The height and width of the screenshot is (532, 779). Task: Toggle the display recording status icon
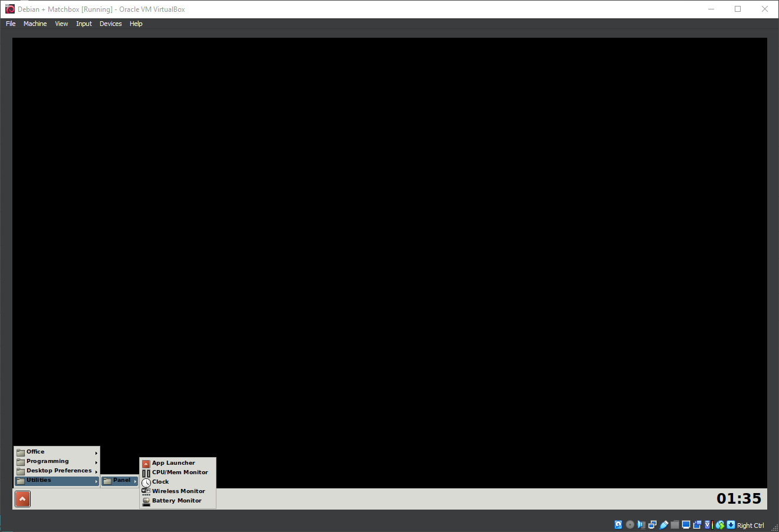click(x=698, y=524)
